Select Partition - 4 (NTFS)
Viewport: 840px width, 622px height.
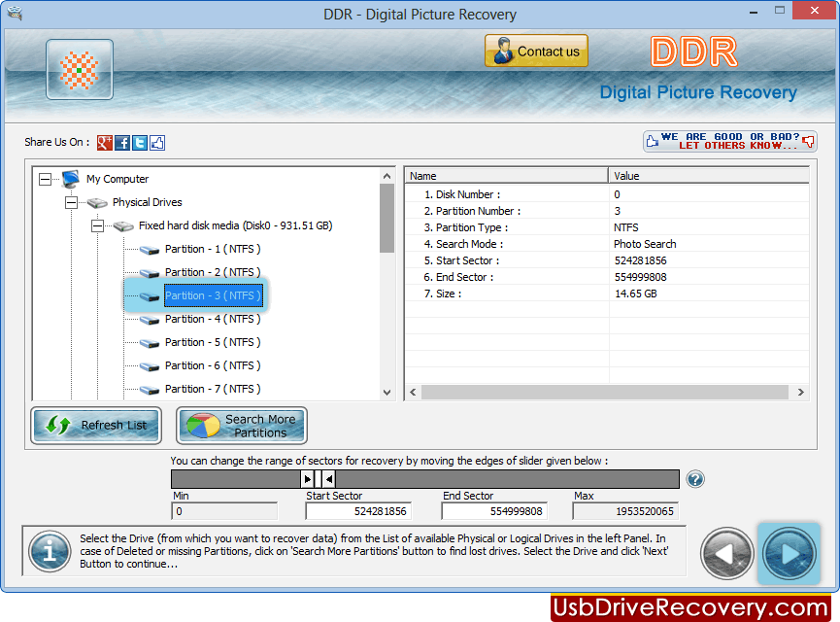point(213,319)
